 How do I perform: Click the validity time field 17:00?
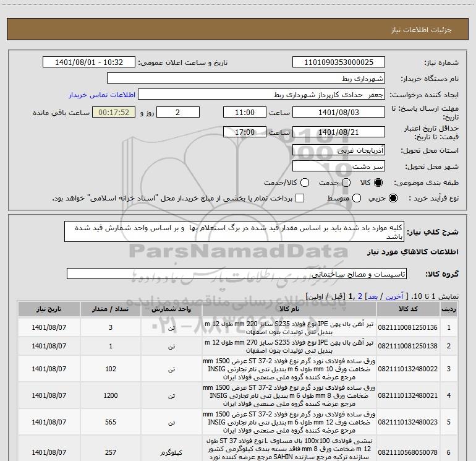pos(245,132)
